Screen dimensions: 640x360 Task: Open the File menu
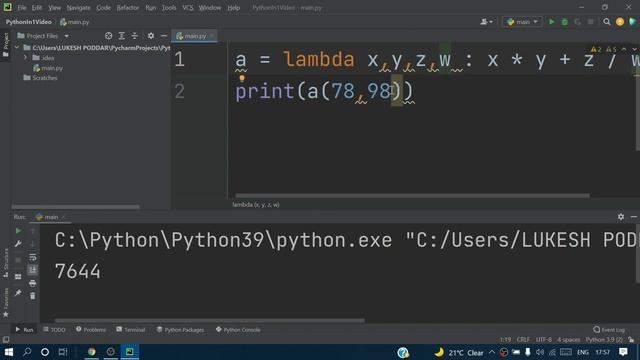point(22,8)
